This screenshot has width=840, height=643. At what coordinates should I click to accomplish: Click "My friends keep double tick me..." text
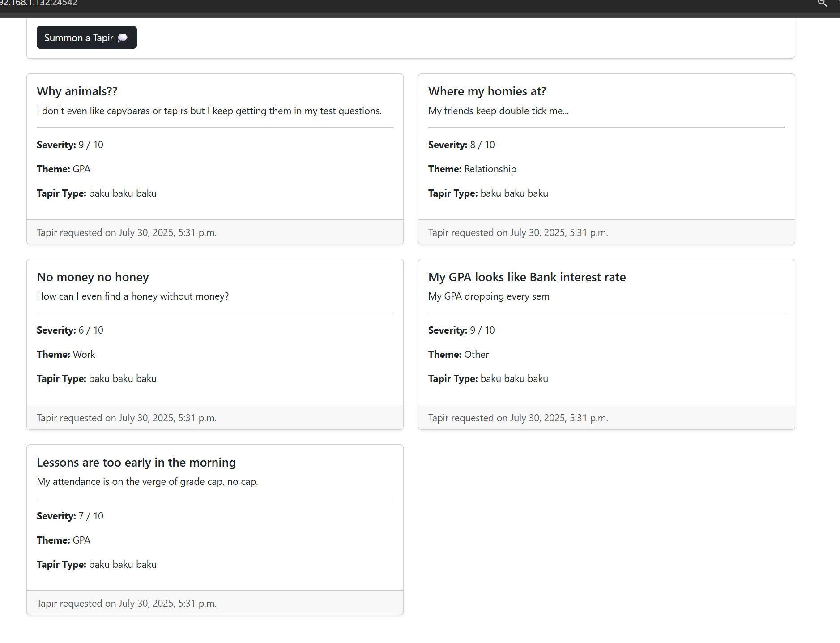(x=498, y=111)
